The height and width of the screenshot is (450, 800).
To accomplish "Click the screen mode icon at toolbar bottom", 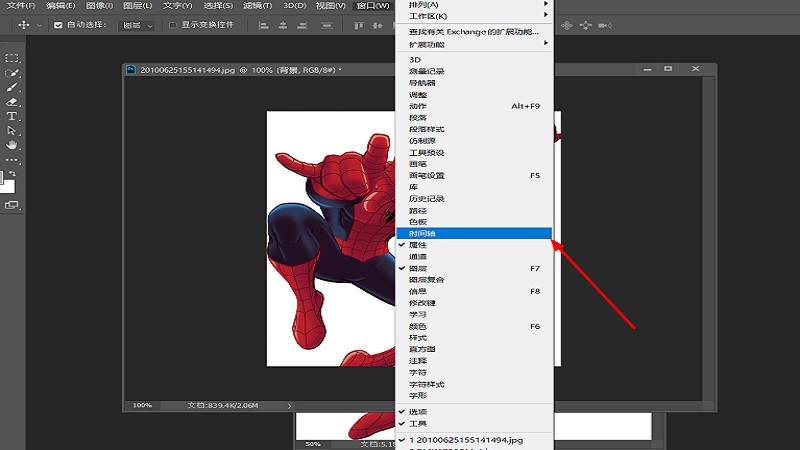I will tap(11, 205).
